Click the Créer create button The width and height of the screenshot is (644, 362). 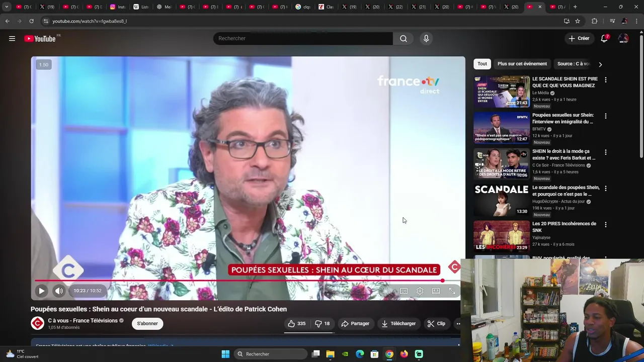click(579, 39)
